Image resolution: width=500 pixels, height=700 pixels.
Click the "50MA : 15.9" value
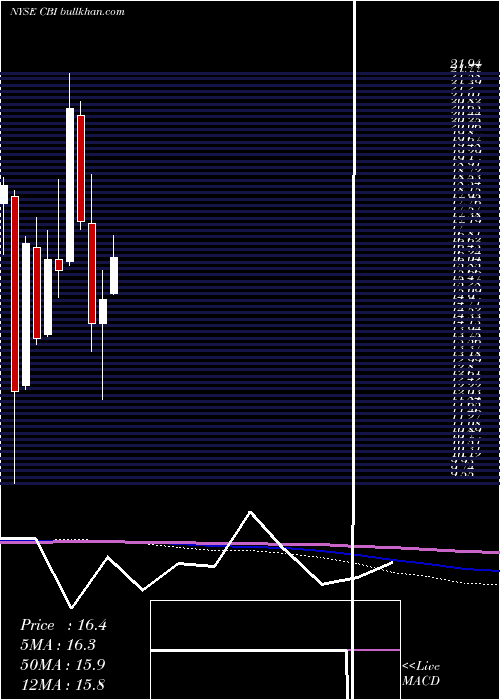click(63, 665)
